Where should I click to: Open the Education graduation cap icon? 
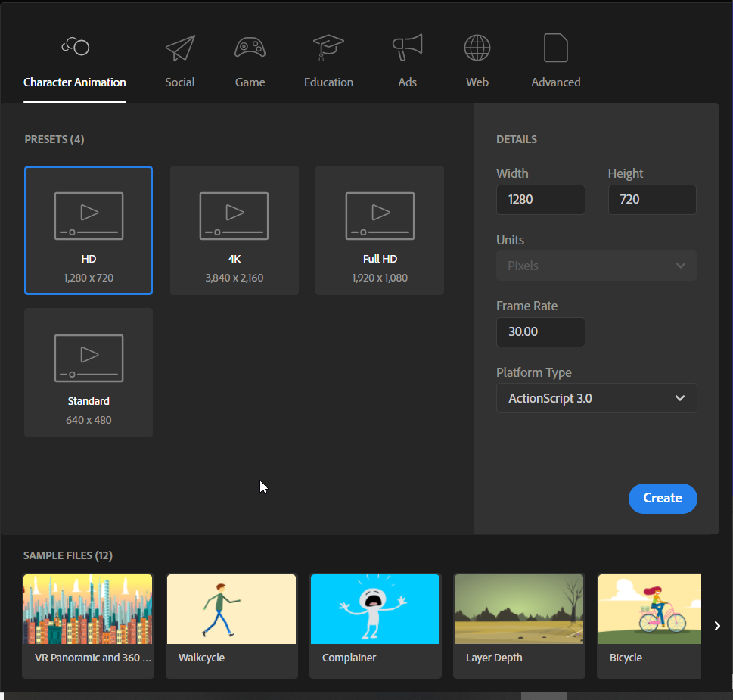328,47
